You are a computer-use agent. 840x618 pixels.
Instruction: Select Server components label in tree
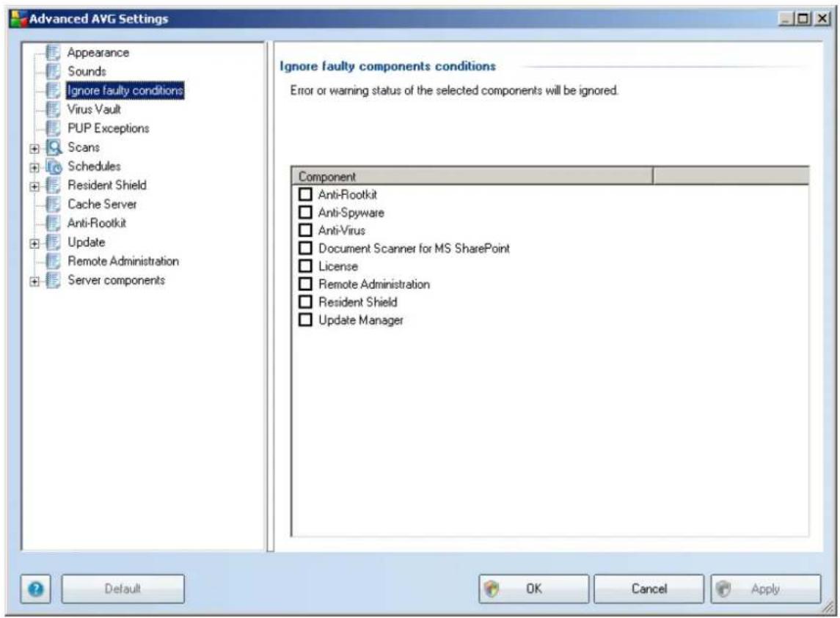(x=116, y=280)
